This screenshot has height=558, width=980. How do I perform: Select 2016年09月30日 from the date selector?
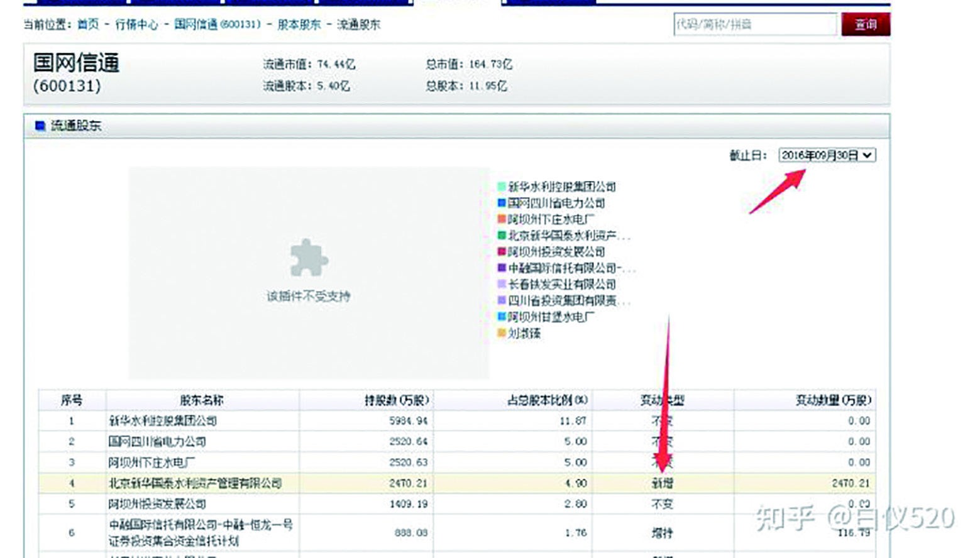point(823,155)
